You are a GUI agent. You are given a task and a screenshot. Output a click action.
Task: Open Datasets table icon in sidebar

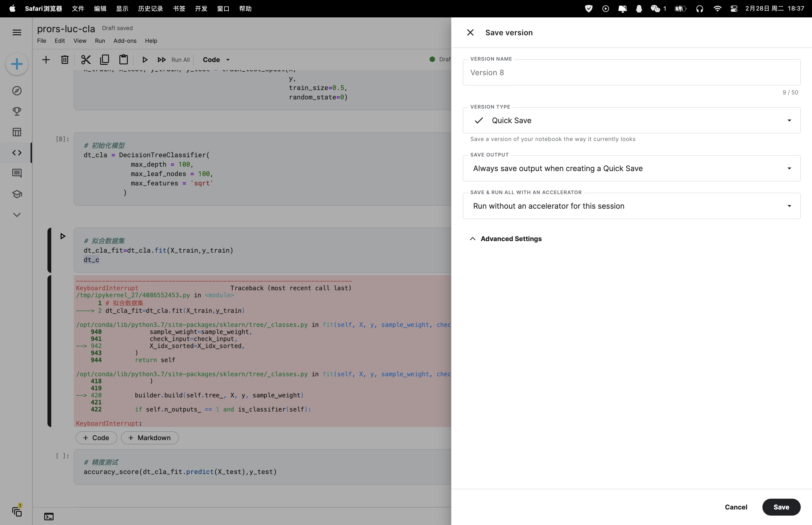tap(17, 132)
